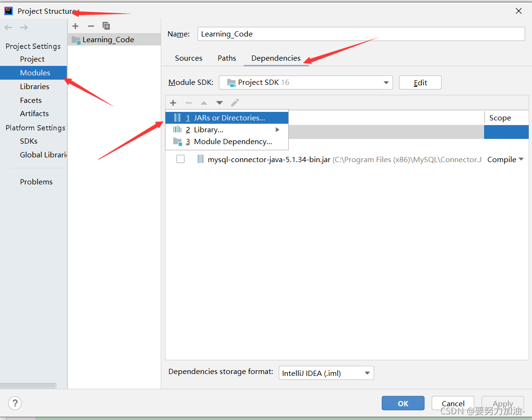The height and width of the screenshot is (420, 532).
Task: Select Global Libraries in sidebar
Action: coord(34,155)
